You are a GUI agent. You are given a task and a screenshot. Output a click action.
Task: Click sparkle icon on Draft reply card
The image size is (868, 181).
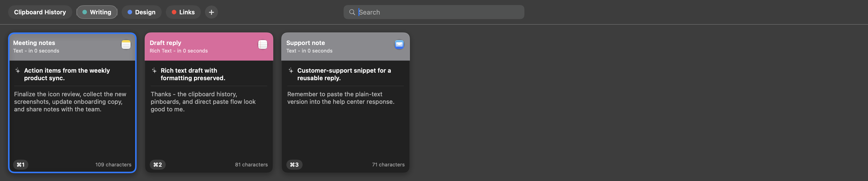point(154,70)
